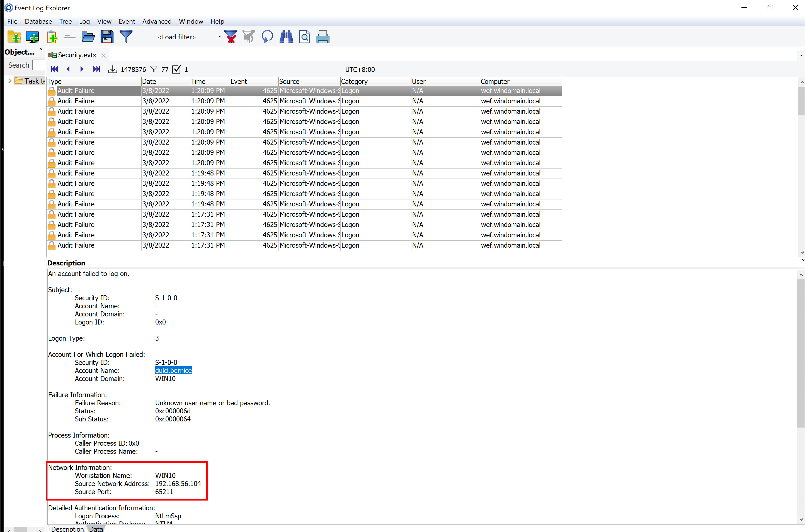Click event list scroll down arrow

point(801,252)
